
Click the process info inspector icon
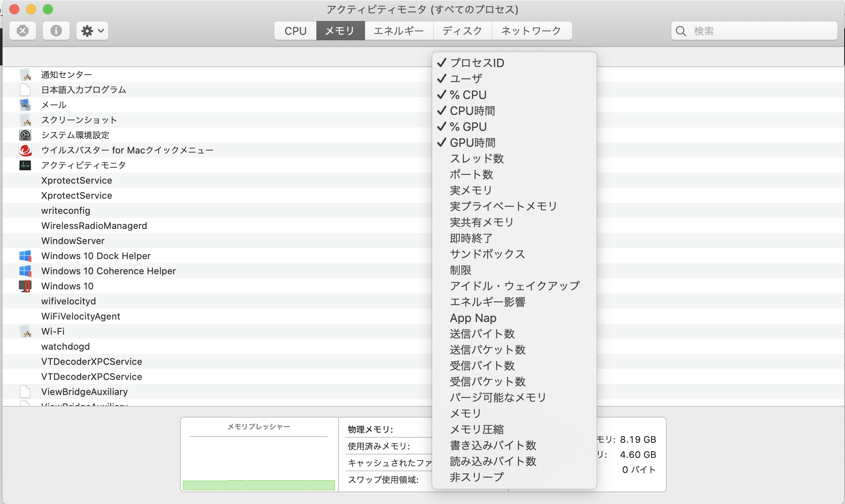(x=56, y=31)
